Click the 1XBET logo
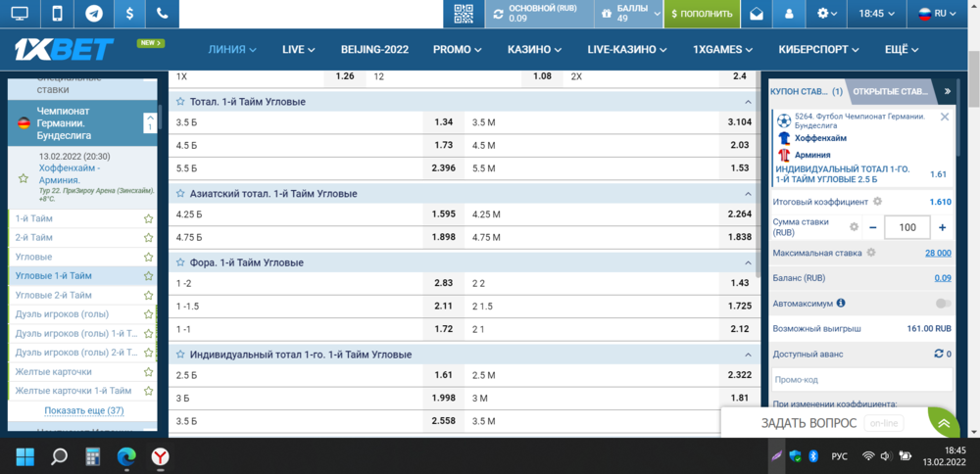 coord(65,49)
